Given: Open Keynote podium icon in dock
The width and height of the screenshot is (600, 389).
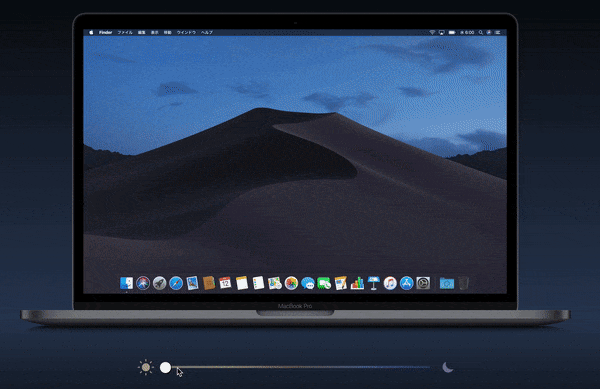Looking at the screenshot, I should tap(373, 283).
